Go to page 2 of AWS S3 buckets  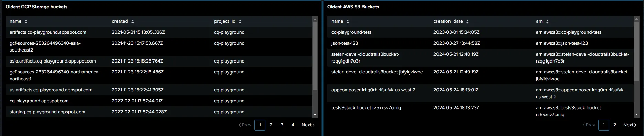pyautogui.click(x=615, y=125)
